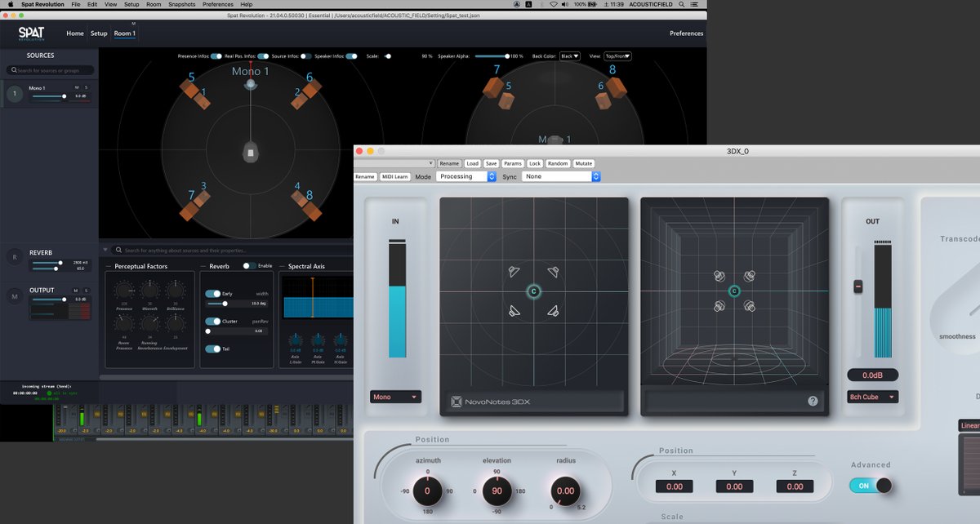Adjust the Mono 1 gain slider

pos(50,96)
